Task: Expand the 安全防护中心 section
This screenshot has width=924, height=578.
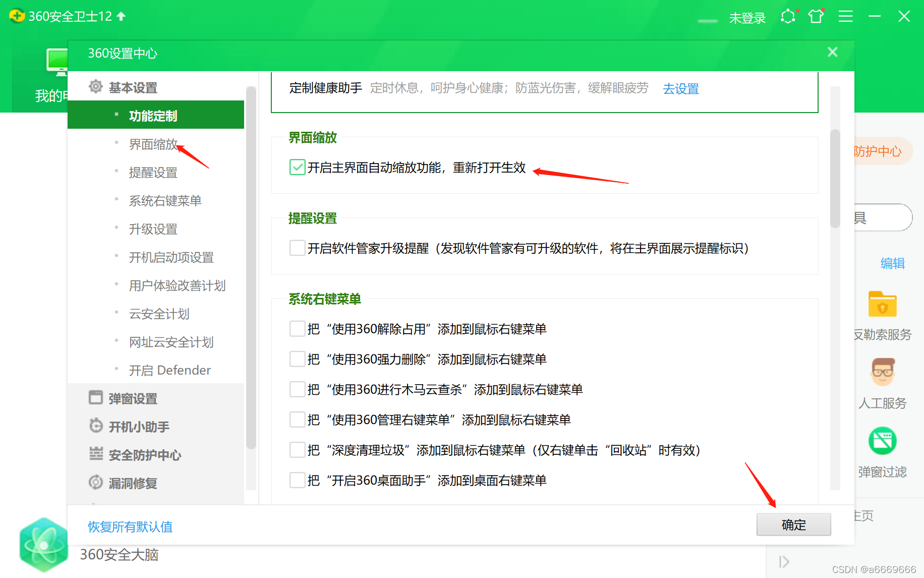Action: coord(145,455)
